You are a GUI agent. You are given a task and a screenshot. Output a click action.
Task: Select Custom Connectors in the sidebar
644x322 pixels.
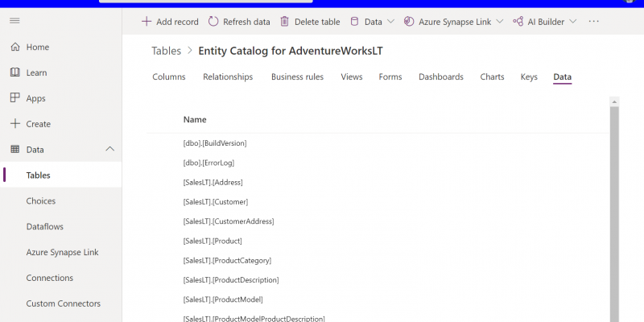click(61, 303)
